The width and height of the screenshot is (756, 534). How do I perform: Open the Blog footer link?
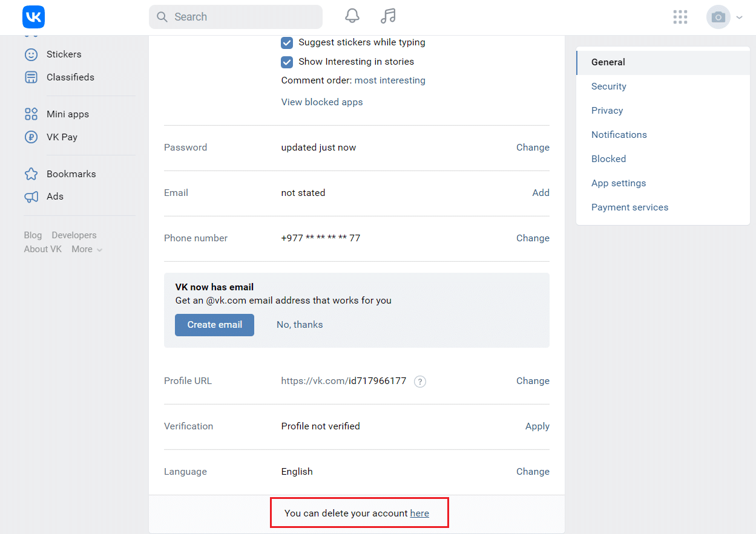[x=33, y=235]
